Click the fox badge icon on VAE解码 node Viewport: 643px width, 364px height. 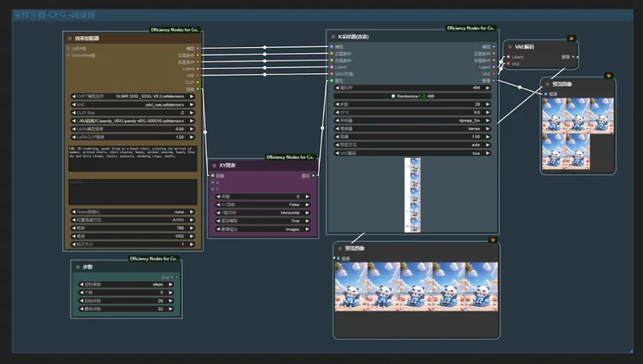tap(571, 38)
